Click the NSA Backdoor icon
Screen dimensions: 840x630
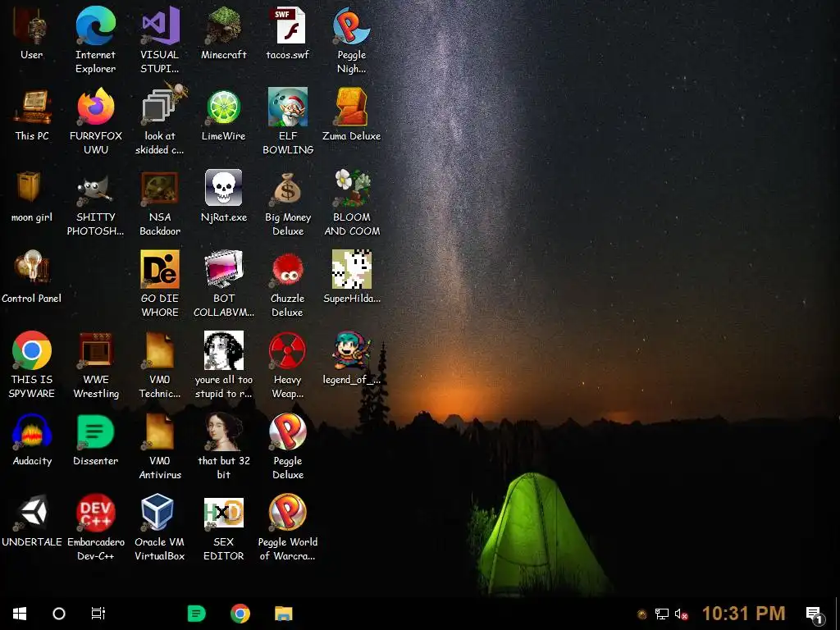click(160, 189)
